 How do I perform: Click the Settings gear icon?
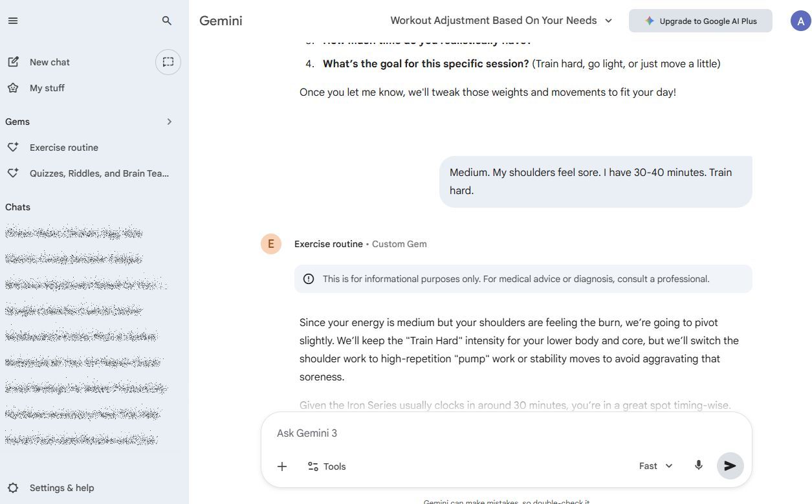coord(13,488)
